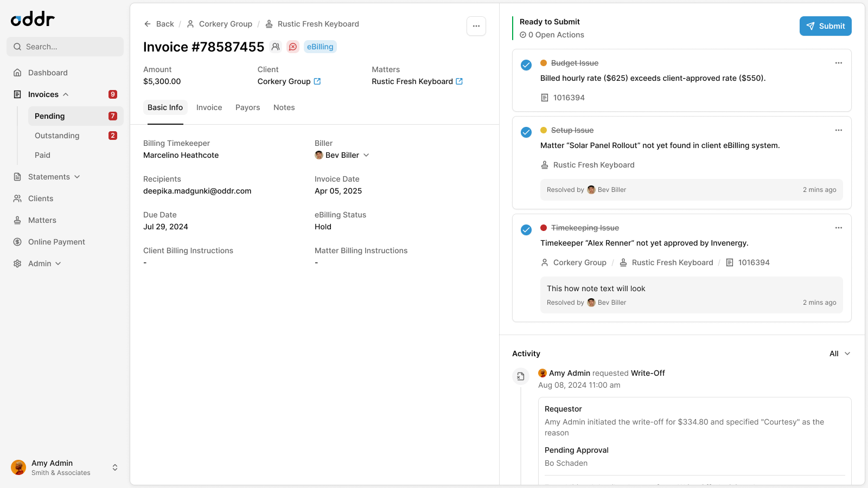Click the Submit button
The width and height of the screenshot is (868, 488).
(x=825, y=26)
